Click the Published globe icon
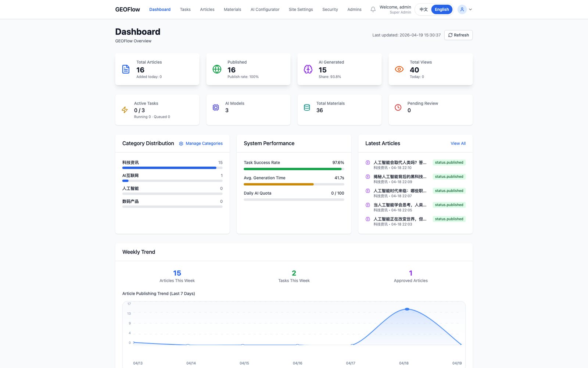Viewport: 588px width, 368px height. [x=217, y=69]
